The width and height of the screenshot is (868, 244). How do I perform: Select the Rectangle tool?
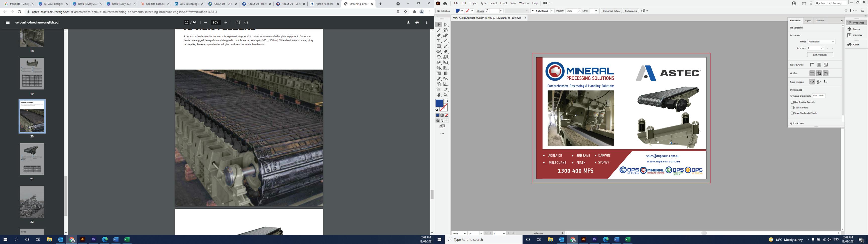[439, 46]
